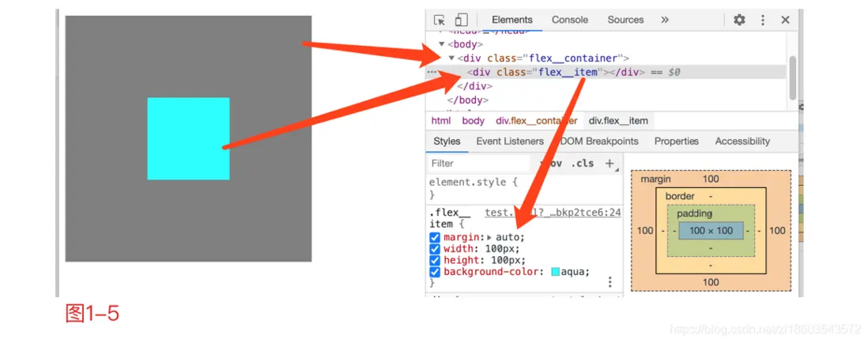The width and height of the screenshot is (868, 343).
Task: Open the Styles pane tab
Action: click(447, 141)
